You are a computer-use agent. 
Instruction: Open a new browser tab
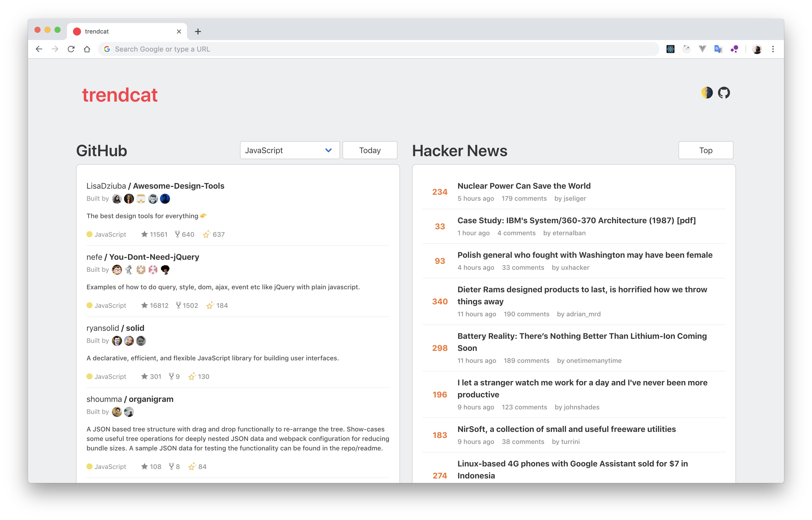click(x=198, y=31)
